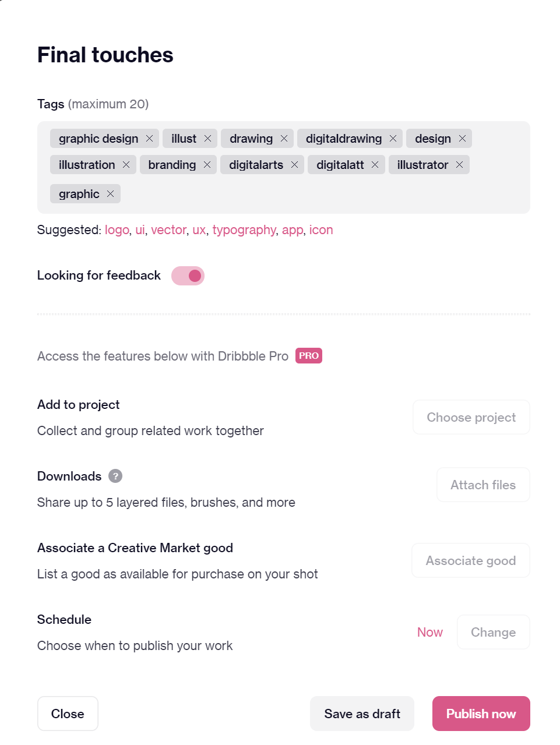
Task: Remove the 'graphic' tag
Action: (x=110, y=194)
